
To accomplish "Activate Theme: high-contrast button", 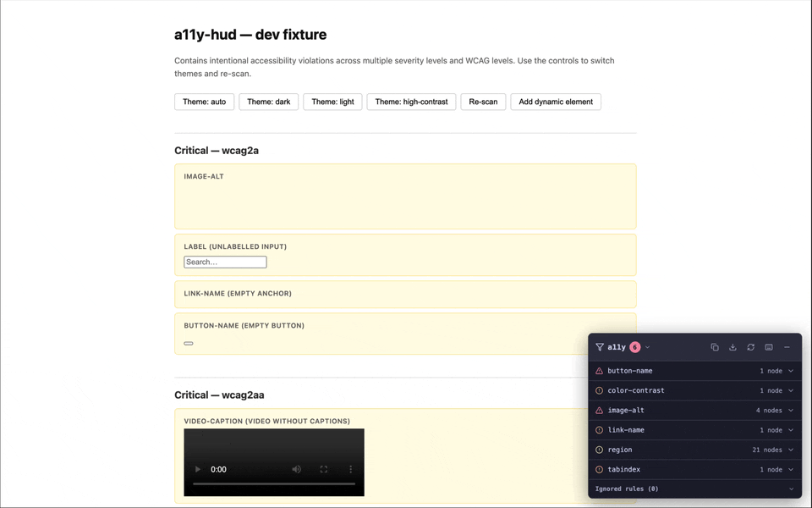I will click(x=412, y=102).
